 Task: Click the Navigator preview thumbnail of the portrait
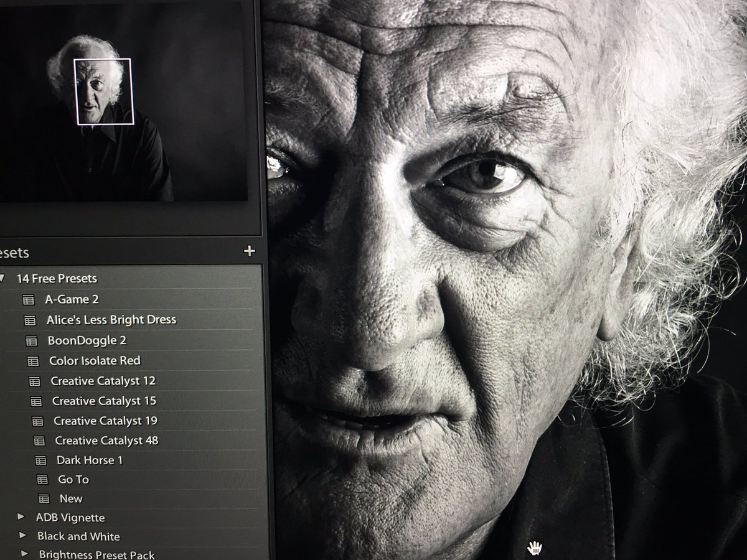[123, 103]
